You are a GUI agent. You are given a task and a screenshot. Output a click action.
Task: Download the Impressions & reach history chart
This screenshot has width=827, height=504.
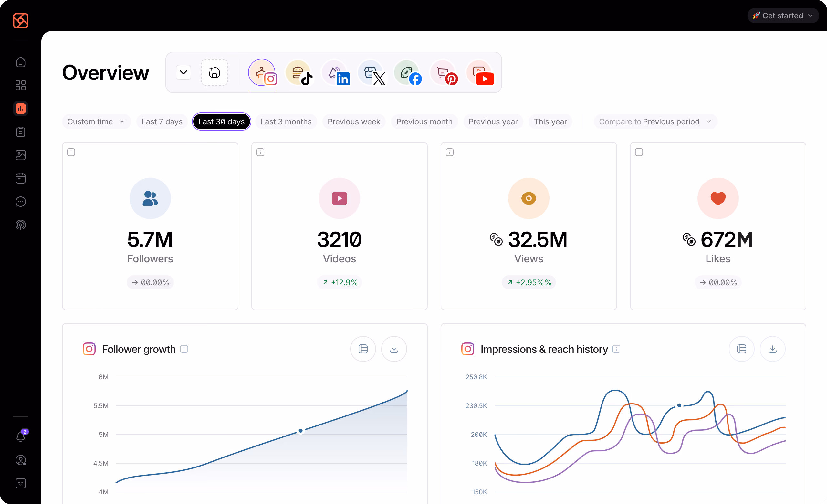(773, 349)
